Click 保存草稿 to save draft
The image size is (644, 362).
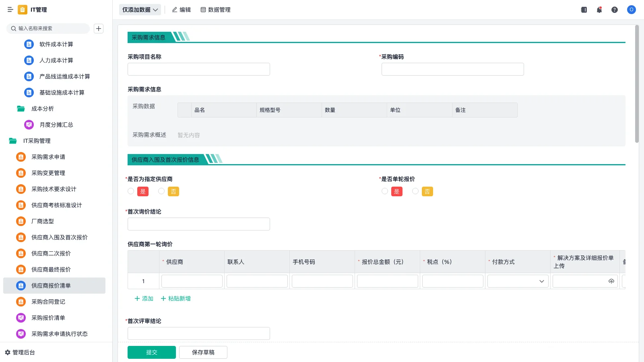click(x=203, y=352)
